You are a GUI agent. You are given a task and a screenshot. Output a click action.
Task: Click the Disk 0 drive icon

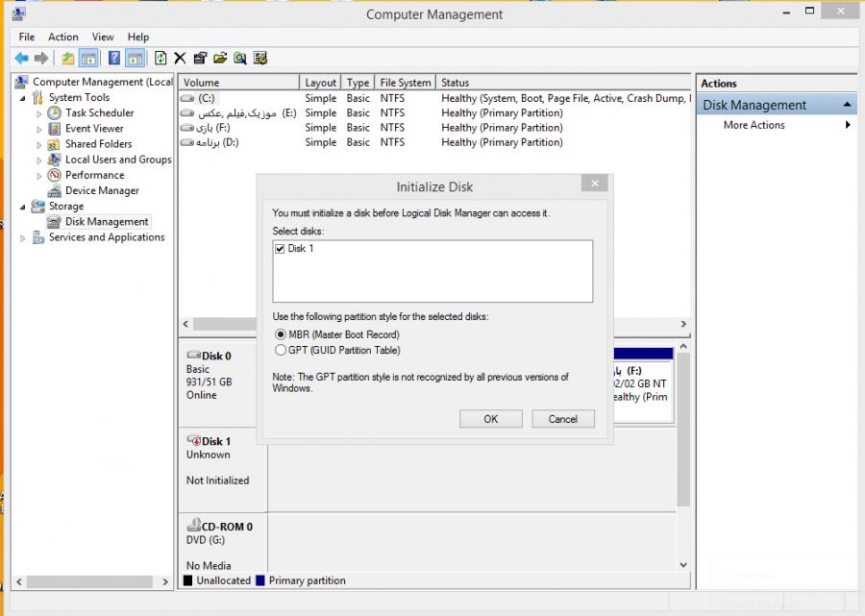194,355
